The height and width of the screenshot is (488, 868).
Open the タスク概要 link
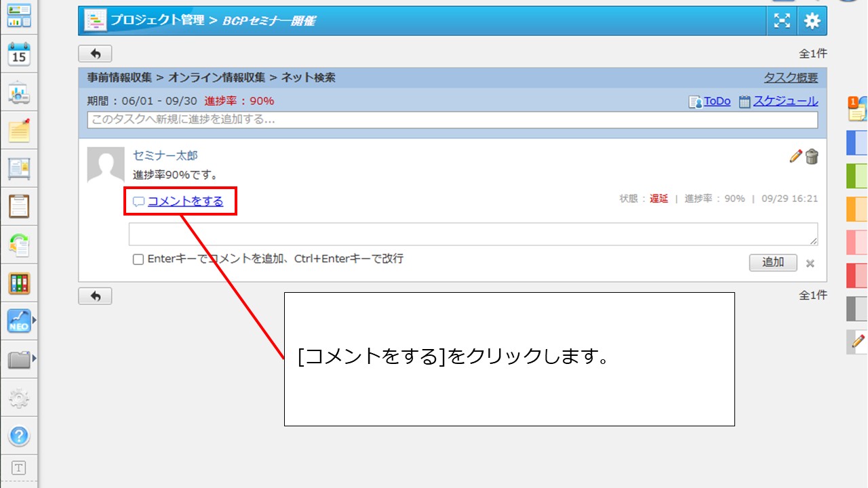(x=791, y=78)
